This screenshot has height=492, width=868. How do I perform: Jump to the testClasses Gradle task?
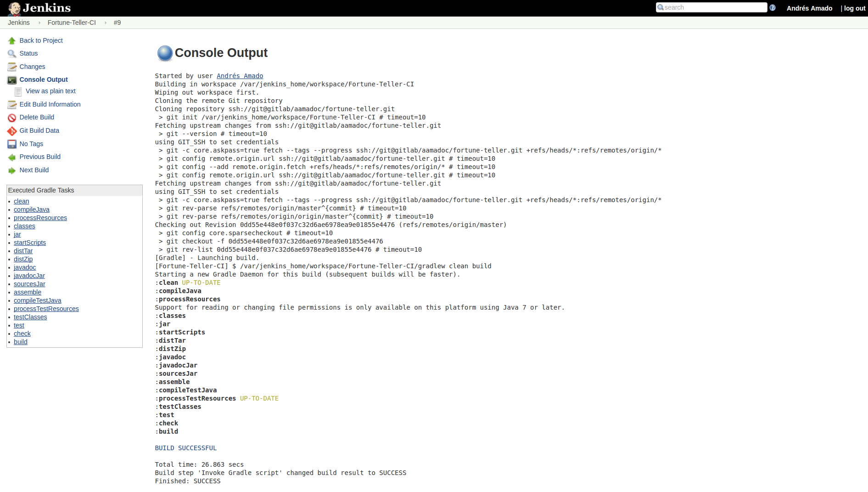tap(30, 317)
